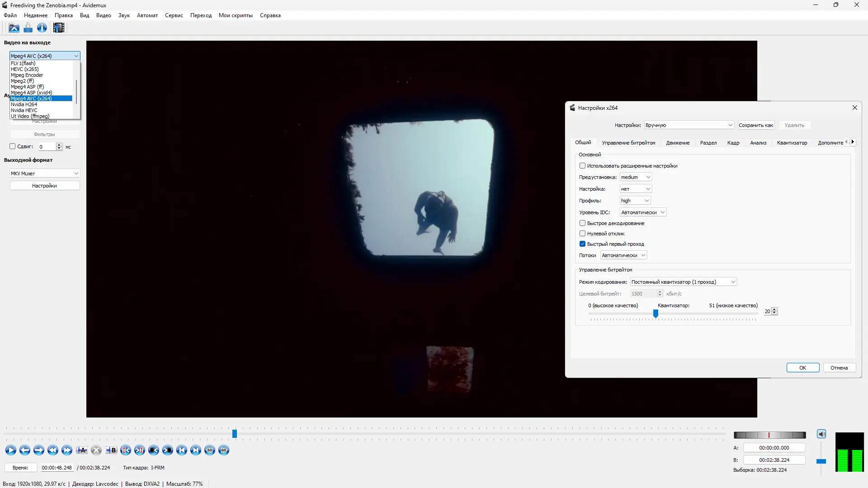The image size is (868, 488).
Task: Expand the 'Режим кодирования' dropdown
Action: (x=683, y=282)
